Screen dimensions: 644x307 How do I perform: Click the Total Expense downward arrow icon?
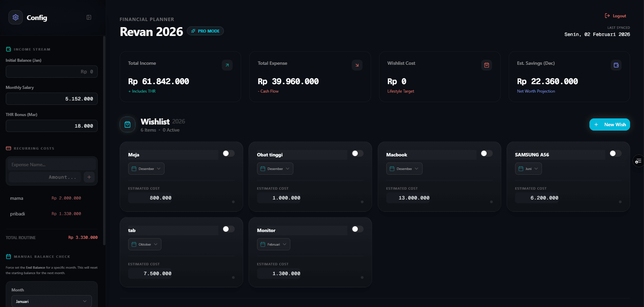[x=357, y=65]
